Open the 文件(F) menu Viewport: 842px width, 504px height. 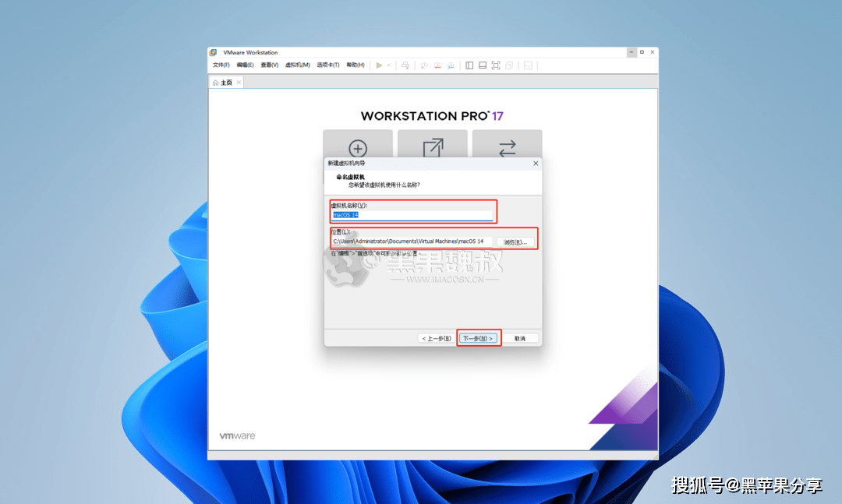(221, 65)
